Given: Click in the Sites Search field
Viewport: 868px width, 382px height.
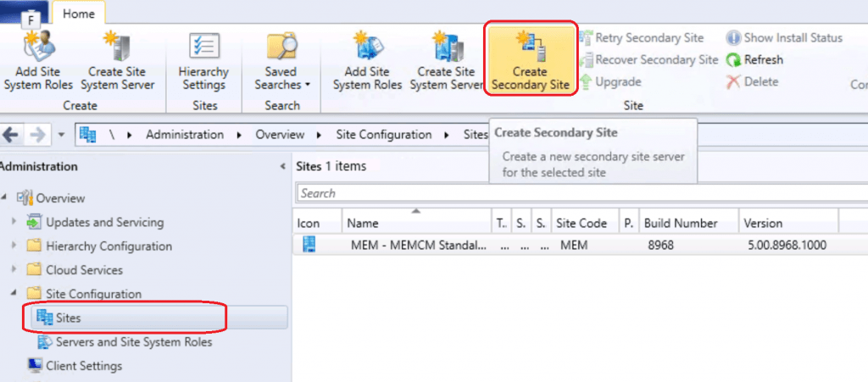Looking at the screenshot, I should click(582, 193).
